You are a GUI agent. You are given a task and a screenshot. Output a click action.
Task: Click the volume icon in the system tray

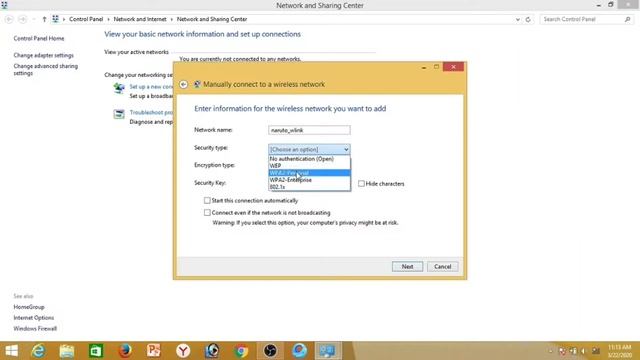pos(584,351)
